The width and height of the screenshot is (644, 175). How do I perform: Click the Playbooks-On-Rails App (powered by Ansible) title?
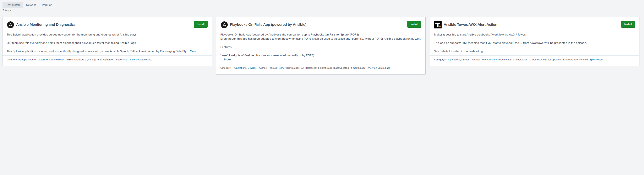(268, 24)
